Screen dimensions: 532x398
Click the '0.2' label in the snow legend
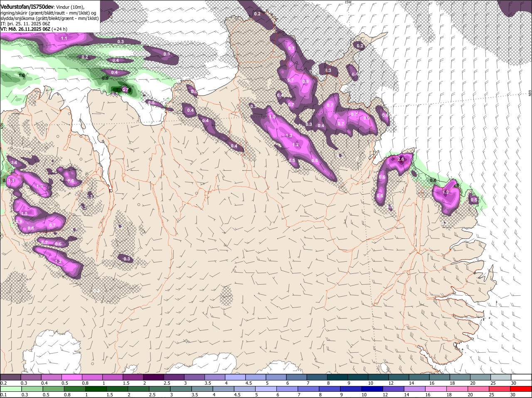3,383
